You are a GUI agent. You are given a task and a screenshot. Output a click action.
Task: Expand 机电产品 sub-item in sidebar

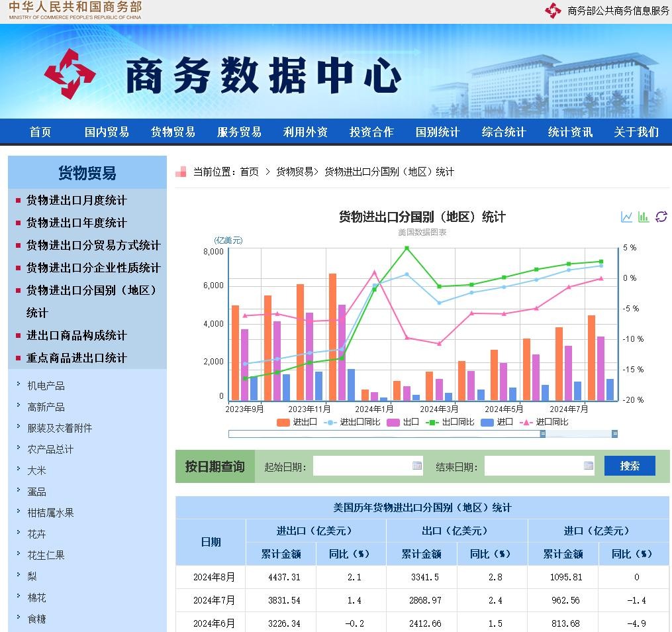click(x=46, y=386)
